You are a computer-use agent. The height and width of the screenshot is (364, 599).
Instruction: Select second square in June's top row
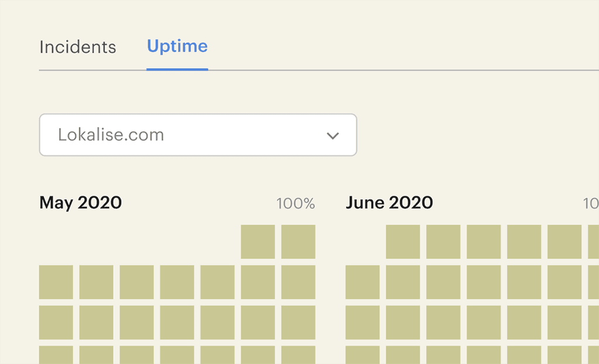tap(443, 242)
